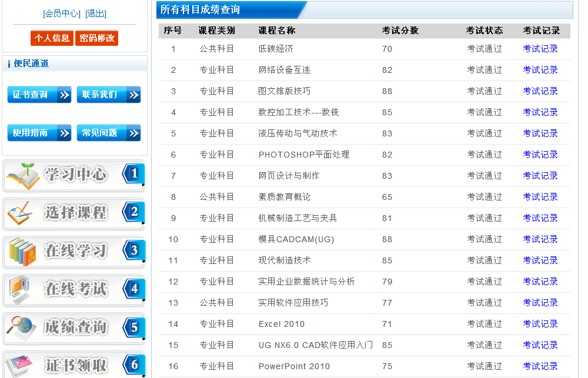
Task: Click the 退出 logout link
Action: pyautogui.click(x=96, y=14)
